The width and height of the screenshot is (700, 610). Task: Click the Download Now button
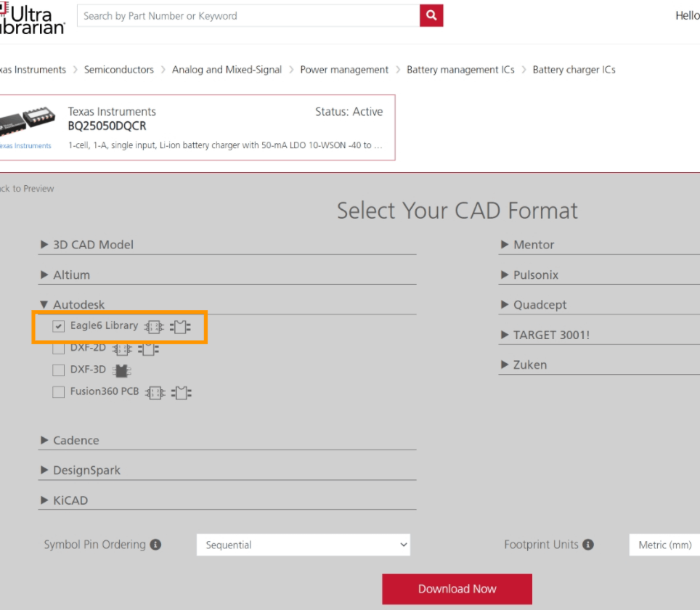coord(457,589)
